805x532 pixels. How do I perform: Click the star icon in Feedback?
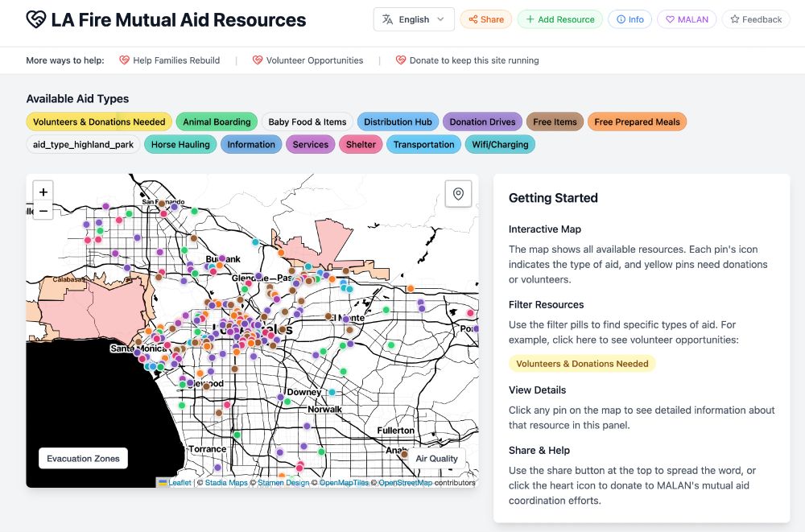click(735, 19)
